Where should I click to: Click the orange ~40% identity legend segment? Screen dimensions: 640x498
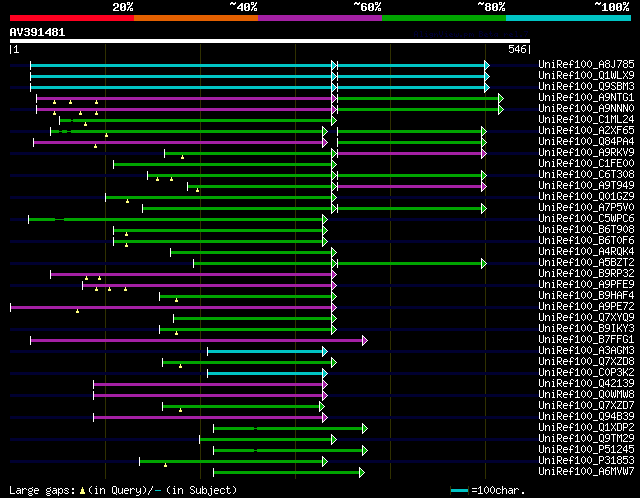(196, 18)
